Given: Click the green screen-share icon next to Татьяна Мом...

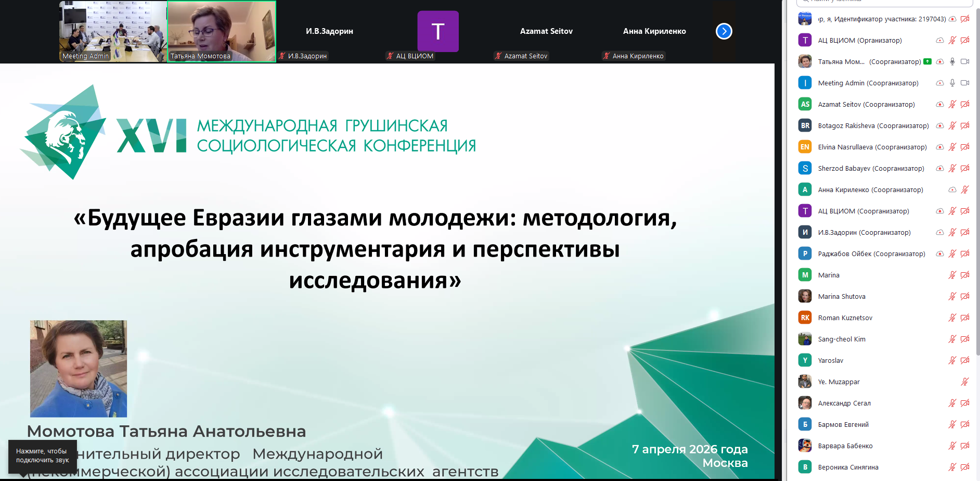Looking at the screenshot, I should point(927,61).
